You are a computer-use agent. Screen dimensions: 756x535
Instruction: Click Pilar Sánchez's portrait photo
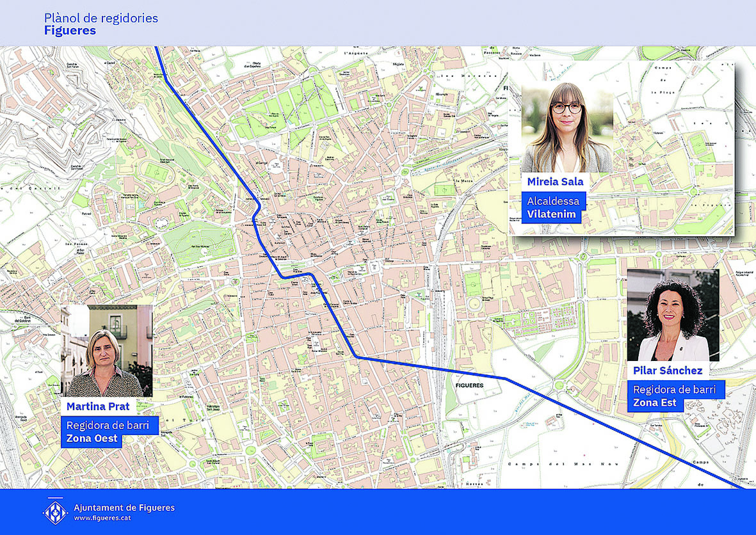pyautogui.click(x=673, y=315)
